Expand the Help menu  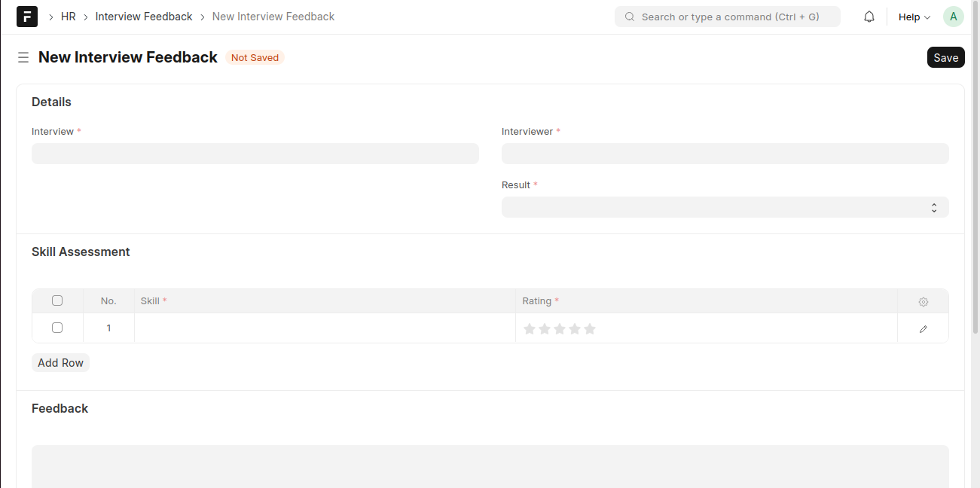[x=914, y=17]
